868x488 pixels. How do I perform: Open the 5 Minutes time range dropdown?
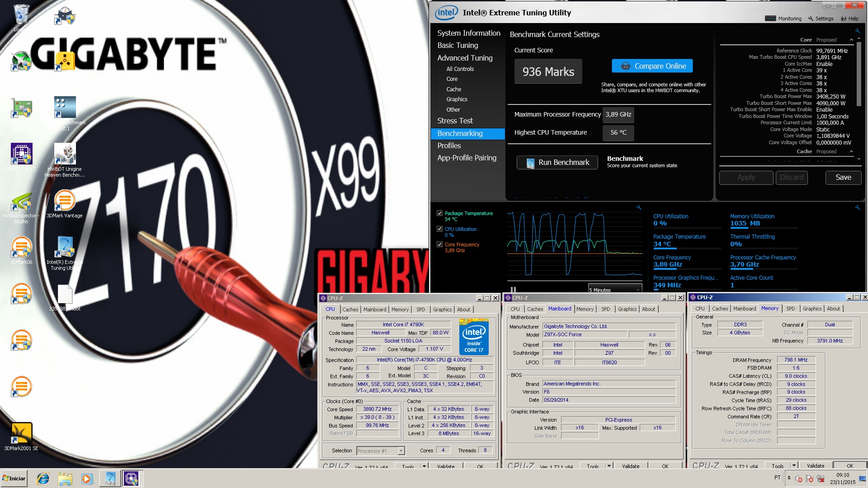click(615, 290)
